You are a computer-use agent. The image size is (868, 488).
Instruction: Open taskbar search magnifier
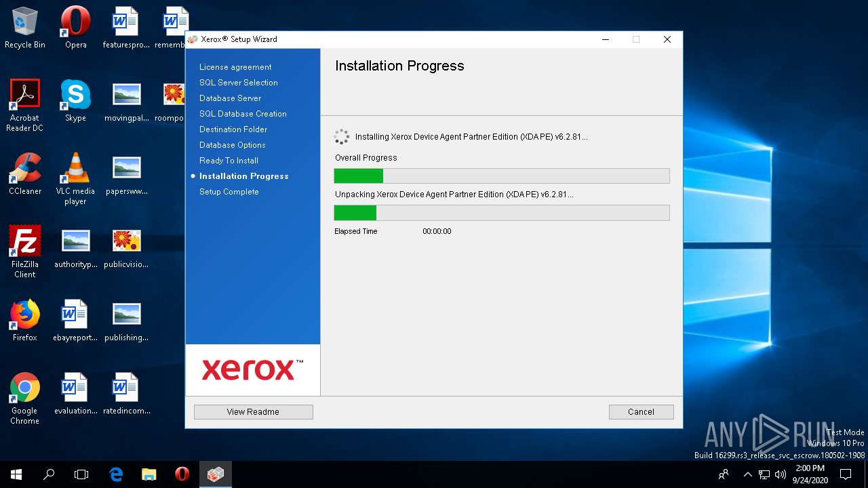point(49,474)
